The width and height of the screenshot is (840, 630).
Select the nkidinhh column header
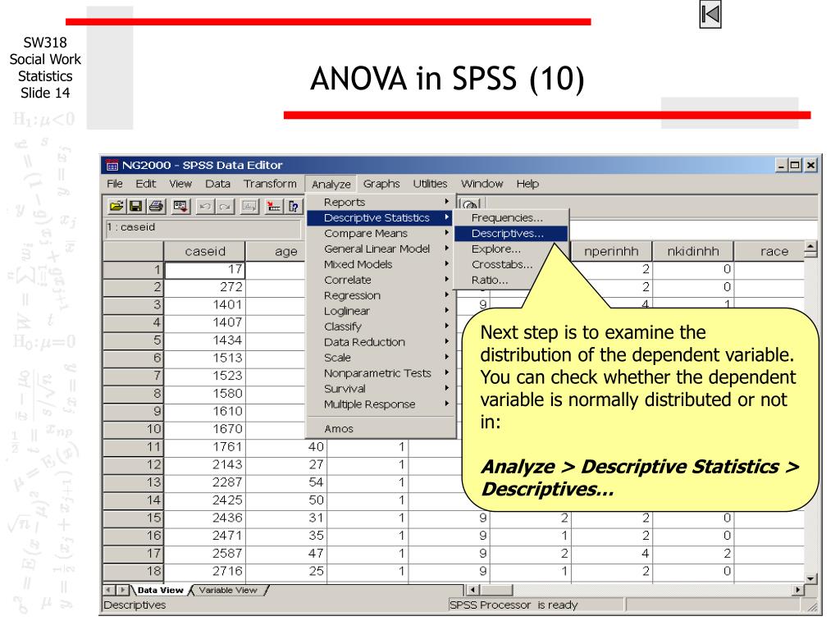tap(693, 251)
